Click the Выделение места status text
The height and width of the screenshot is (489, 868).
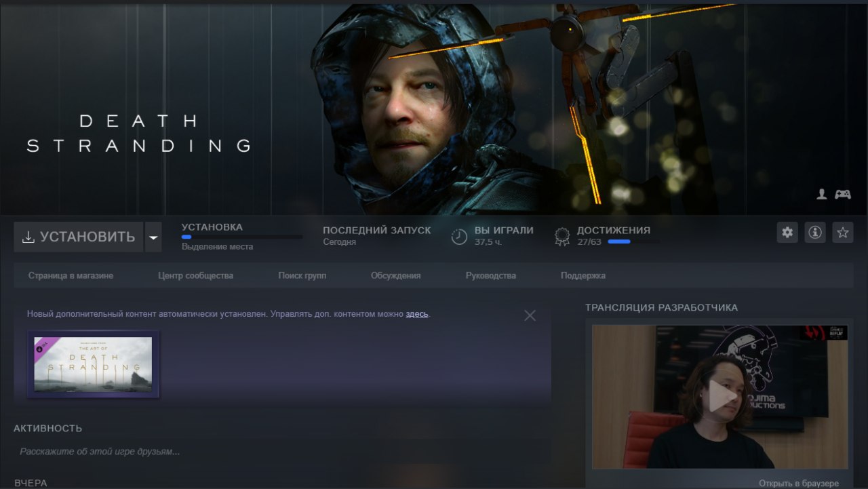(x=217, y=247)
